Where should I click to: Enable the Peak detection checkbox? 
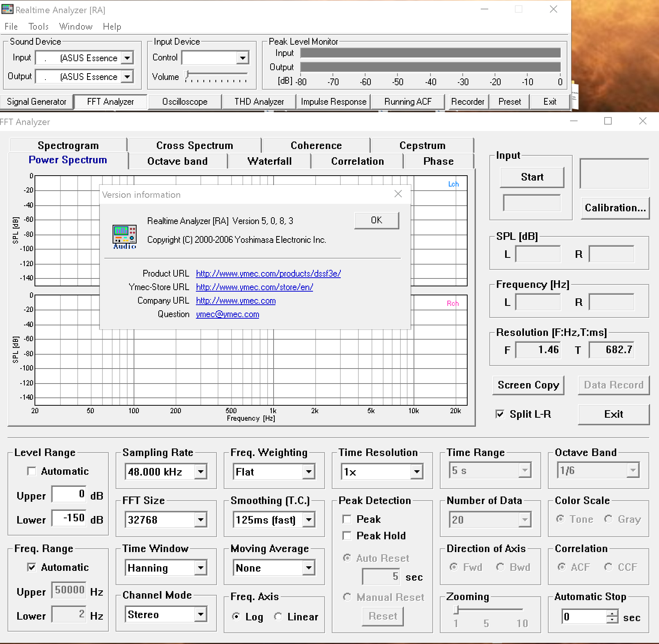pos(347,519)
